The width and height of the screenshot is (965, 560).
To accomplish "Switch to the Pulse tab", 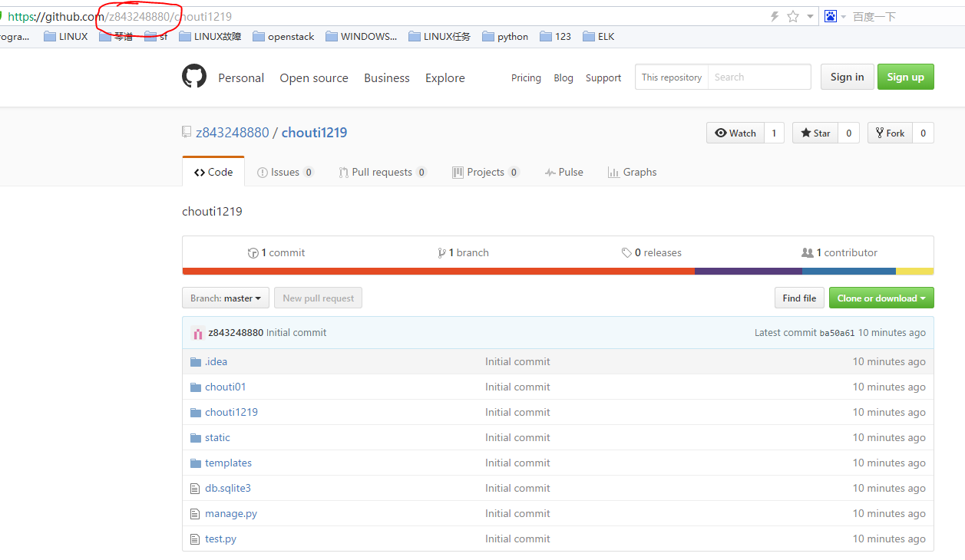I will pos(563,172).
